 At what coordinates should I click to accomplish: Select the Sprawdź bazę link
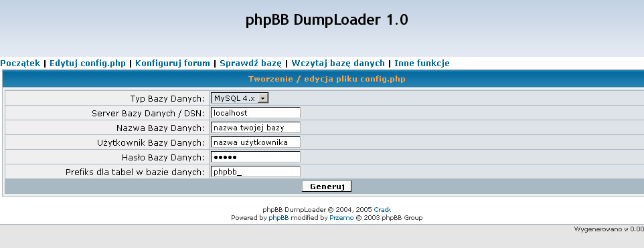250,64
